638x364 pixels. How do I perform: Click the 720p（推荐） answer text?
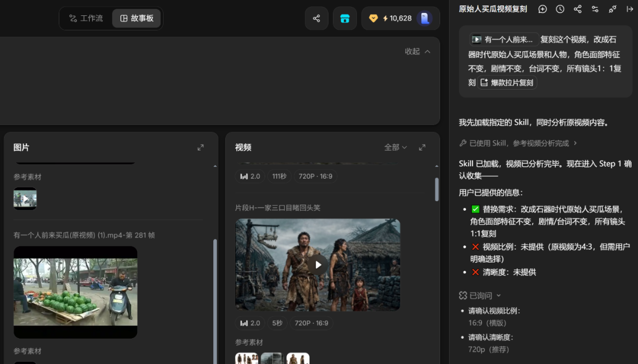pyautogui.click(x=489, y=349)
